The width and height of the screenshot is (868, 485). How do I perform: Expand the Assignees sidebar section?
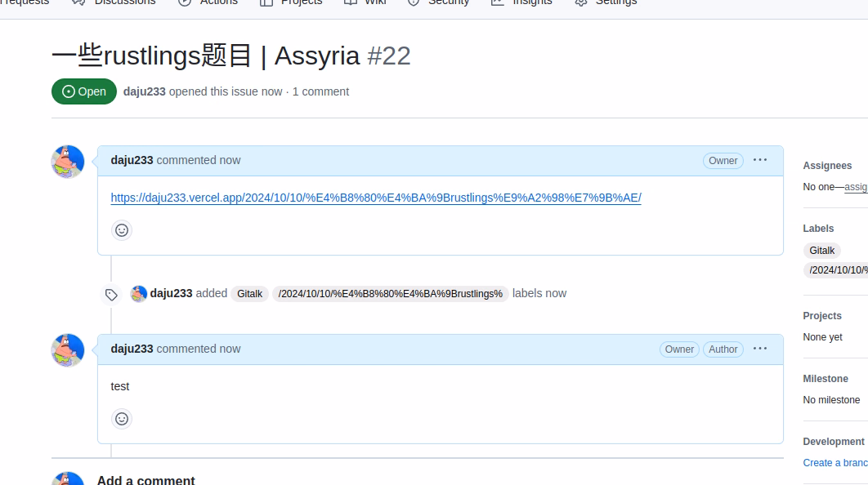[827, 166]
